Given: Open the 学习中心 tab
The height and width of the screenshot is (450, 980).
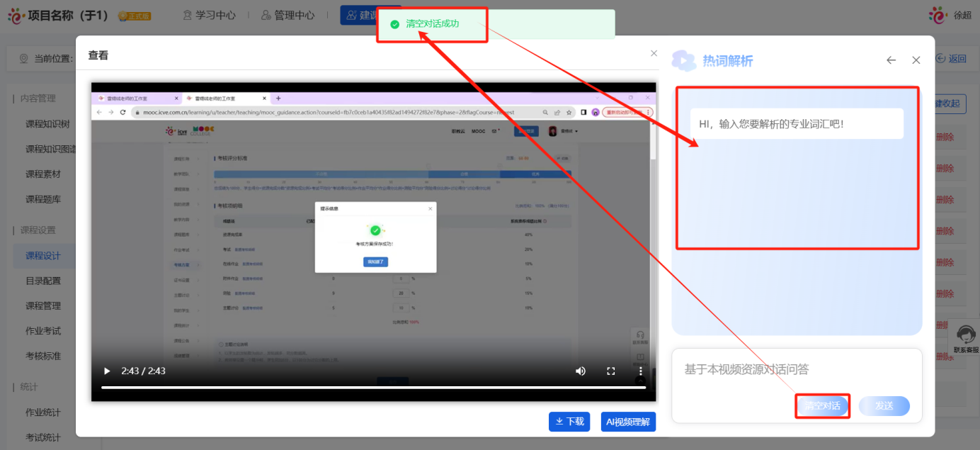Looking at the screenshot, I should 209,15.
